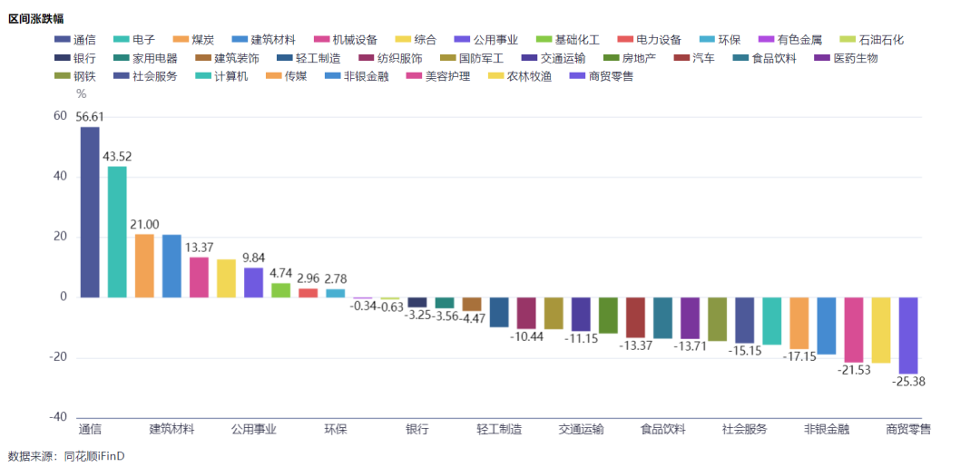Select the green bar valued 4.74
Screen dimensions: 980x467
click(280, 290)
